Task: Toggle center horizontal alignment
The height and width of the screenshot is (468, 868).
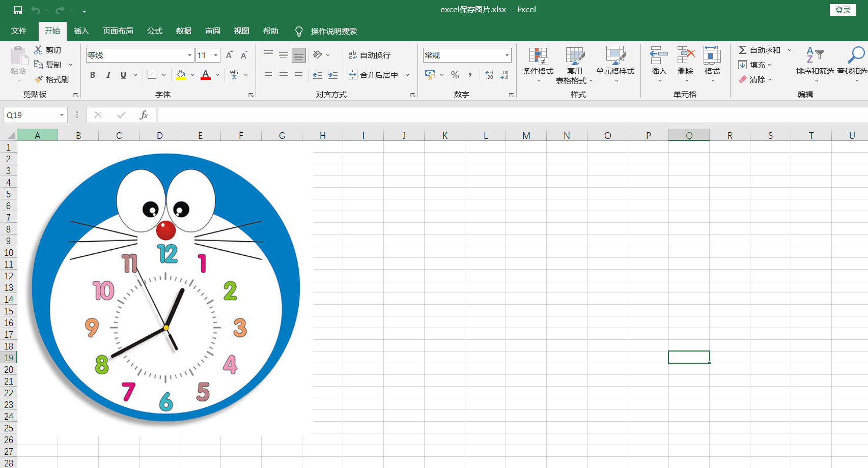Action: click(x=284, y=75)
